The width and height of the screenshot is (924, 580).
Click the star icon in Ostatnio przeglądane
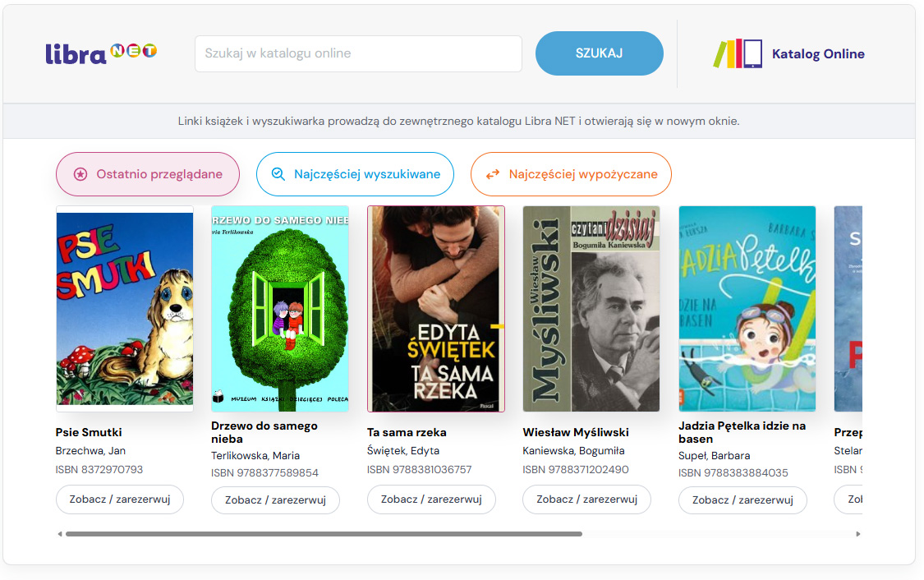(80, 174)
